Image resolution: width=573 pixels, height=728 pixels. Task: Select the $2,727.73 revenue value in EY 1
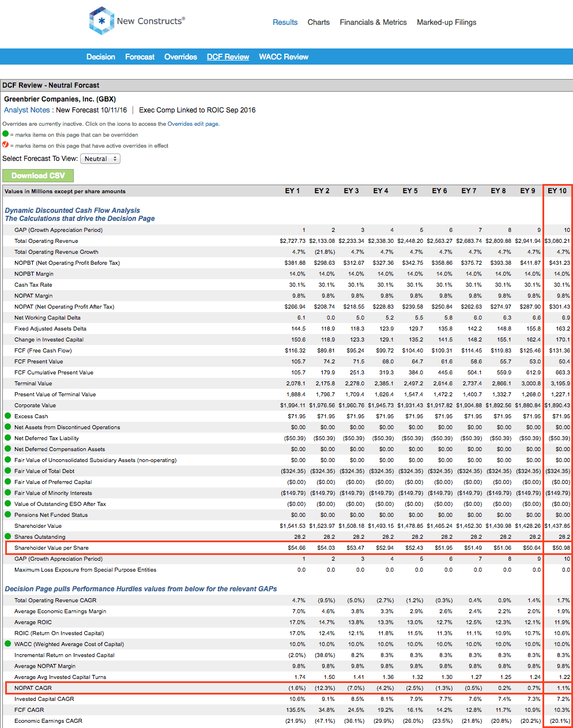(x=292, y=241)
